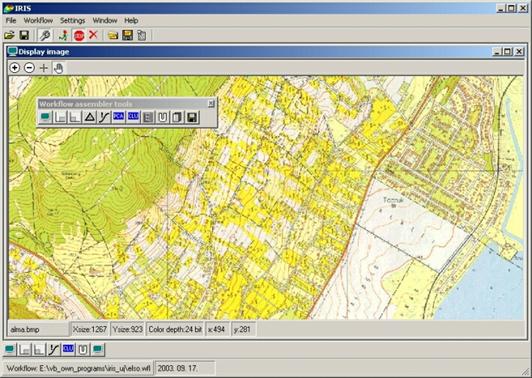Add CLU clustering step in Workflow assembler tools
532x378 pixels.
(x=133, y=117)
